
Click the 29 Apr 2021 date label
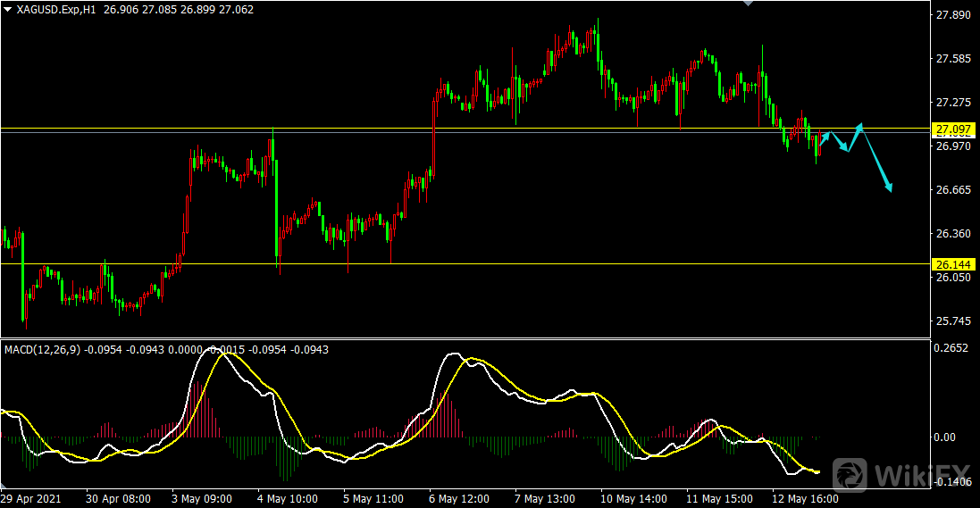coord(31,499)
